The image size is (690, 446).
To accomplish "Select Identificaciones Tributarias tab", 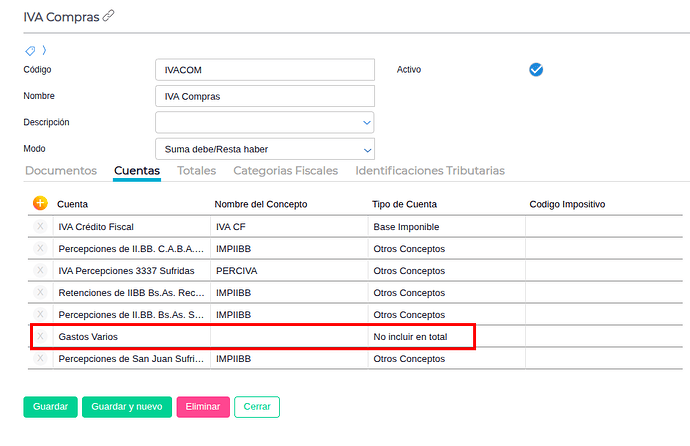I will 430,171.
